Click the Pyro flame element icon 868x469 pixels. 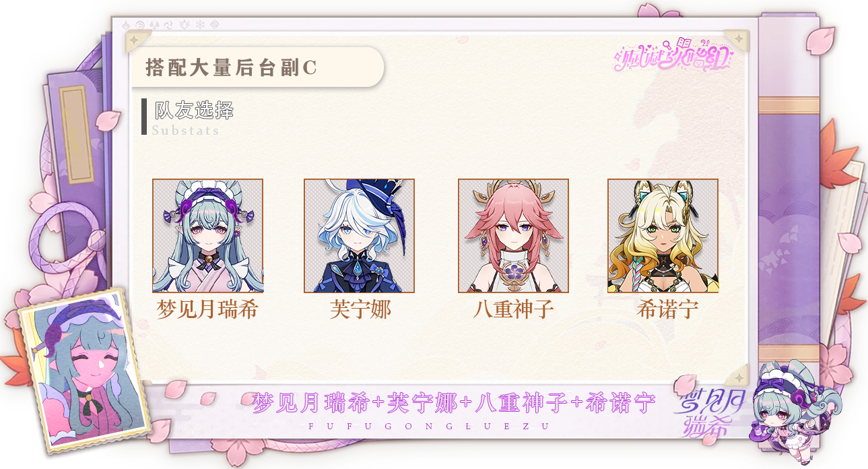click(126, 25)
